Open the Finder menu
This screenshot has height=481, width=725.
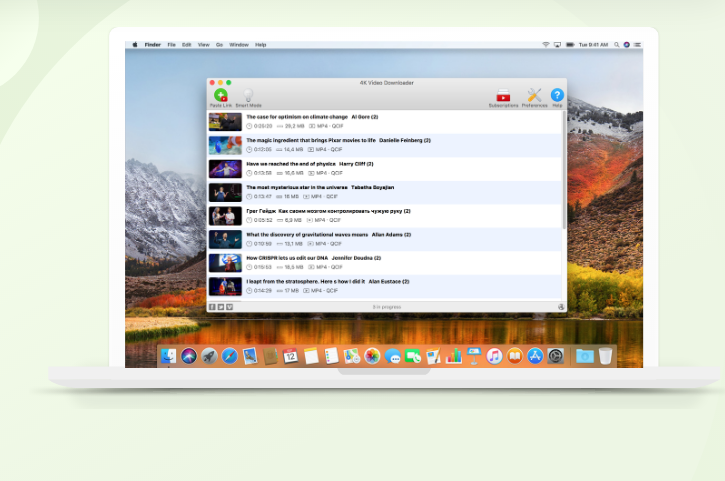coord(153,45)
